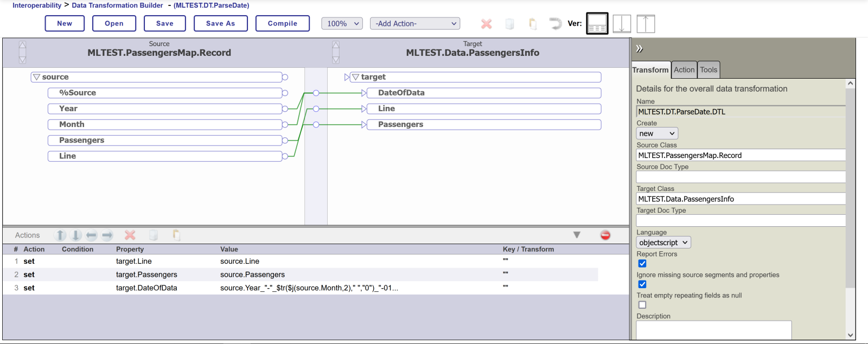This screenshot has height=344, width=868.
Task: Disable Ignore missing source segments checkbox
Action: pyautogui.click(x=642, y=284)
